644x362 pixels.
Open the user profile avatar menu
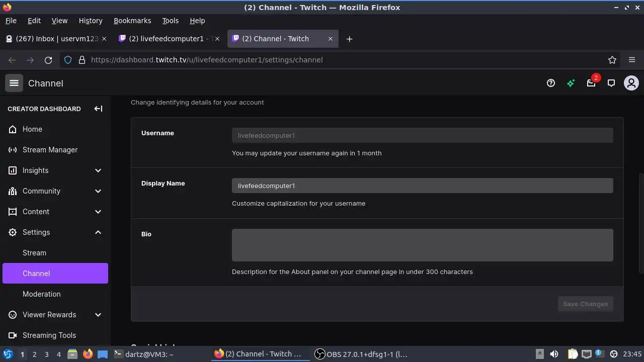coord(631,83)
